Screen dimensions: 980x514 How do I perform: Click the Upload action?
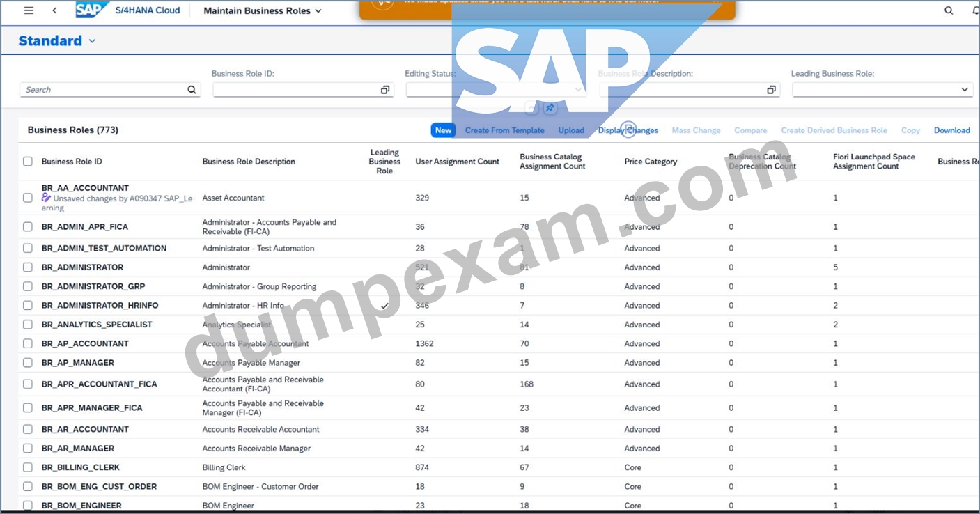pyautogui.click(x=571, y=130)
